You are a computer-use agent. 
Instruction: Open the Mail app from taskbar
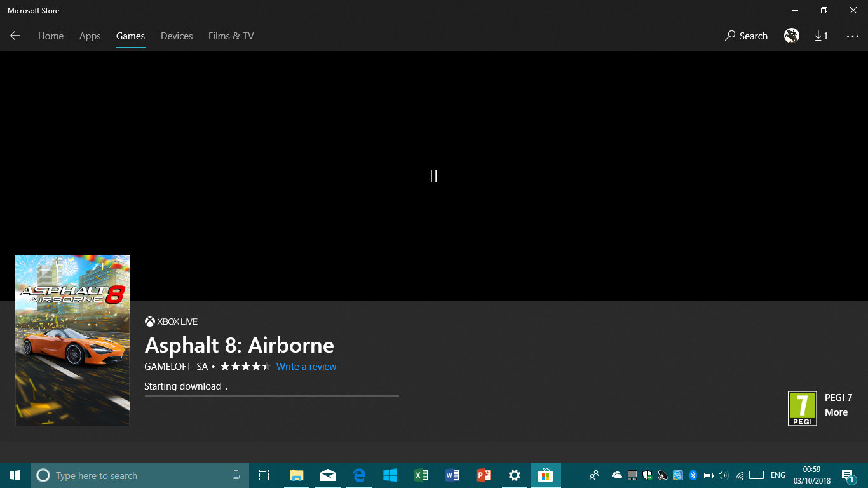(x=328, y=475)
